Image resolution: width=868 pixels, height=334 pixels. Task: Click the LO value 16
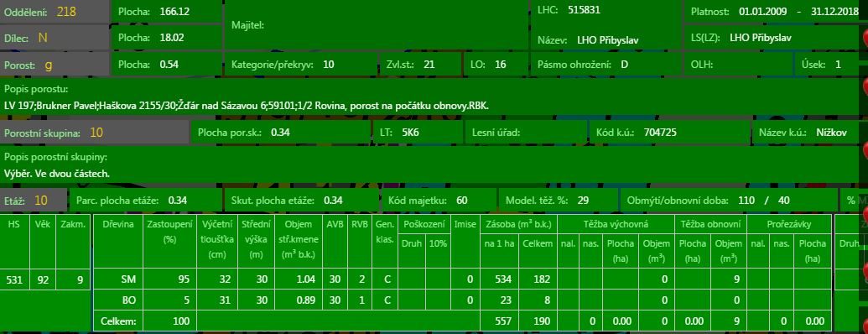501,65
